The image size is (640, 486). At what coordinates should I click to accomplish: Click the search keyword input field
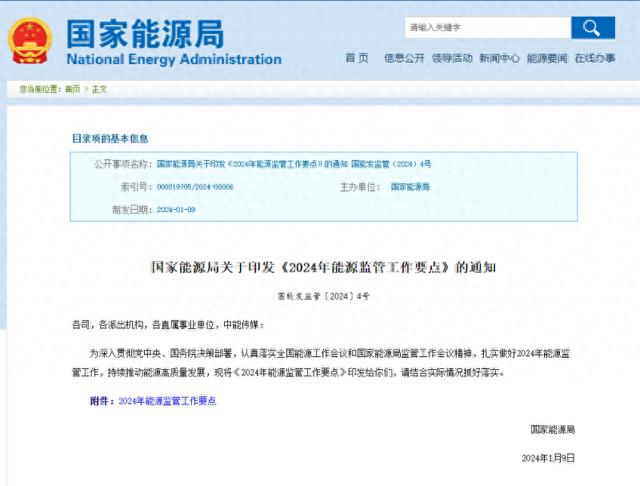point(486,28)
